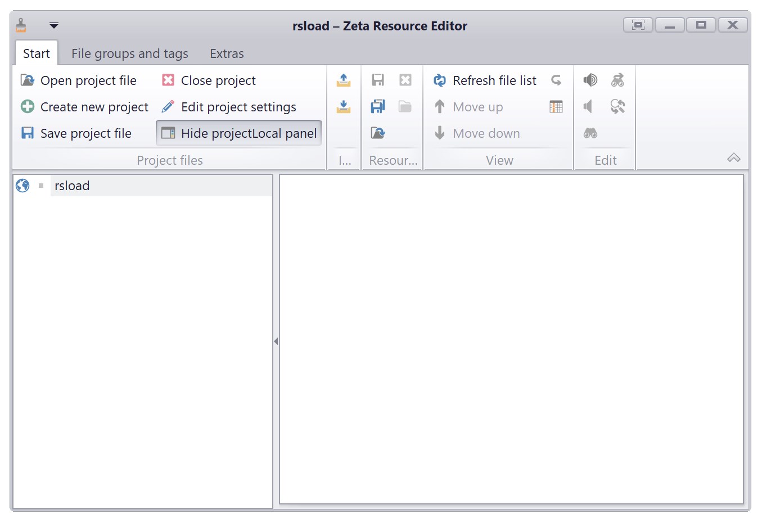This screenshot has height=532, width=771.
Task: Toggle Hide projectLocal panel
Action: pos(238,133)
